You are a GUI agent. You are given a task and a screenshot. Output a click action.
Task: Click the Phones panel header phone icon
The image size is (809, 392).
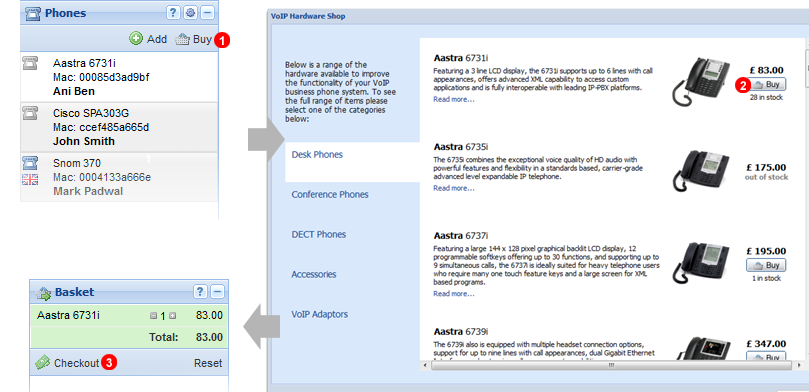[x=33, y=13]
